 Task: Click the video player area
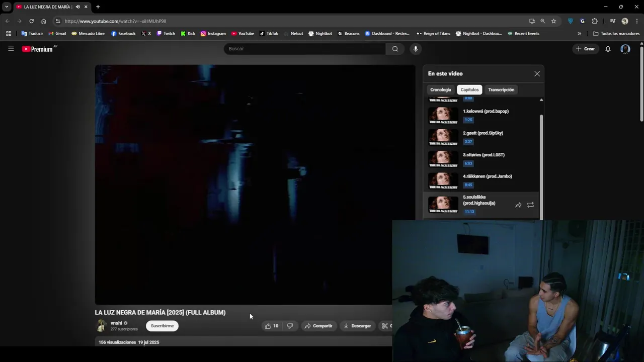click(255, 185)
